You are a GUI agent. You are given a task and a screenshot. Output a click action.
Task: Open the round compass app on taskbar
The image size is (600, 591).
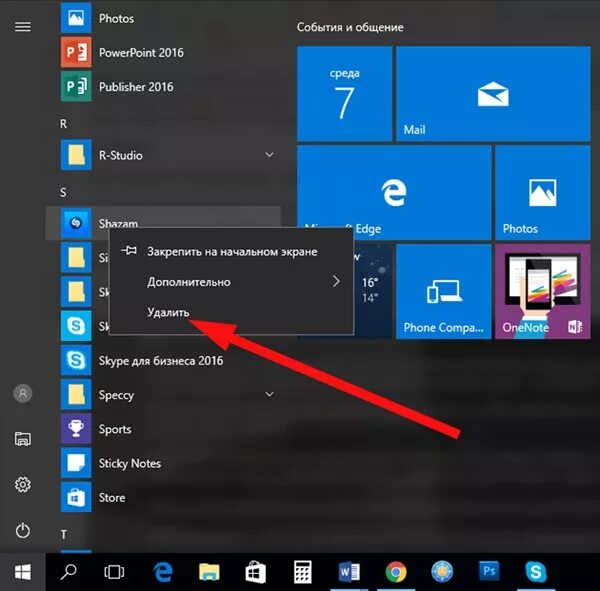tap(442, 572)
